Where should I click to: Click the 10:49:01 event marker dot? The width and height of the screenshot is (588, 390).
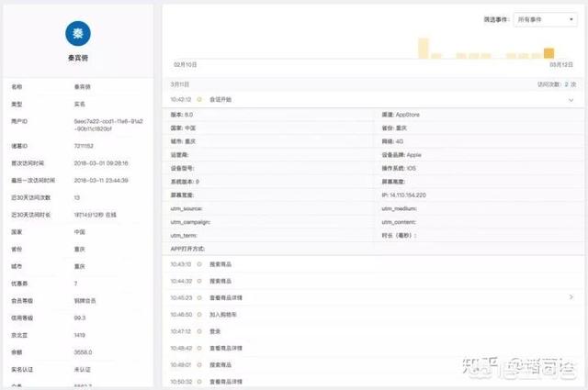point(199,365)
